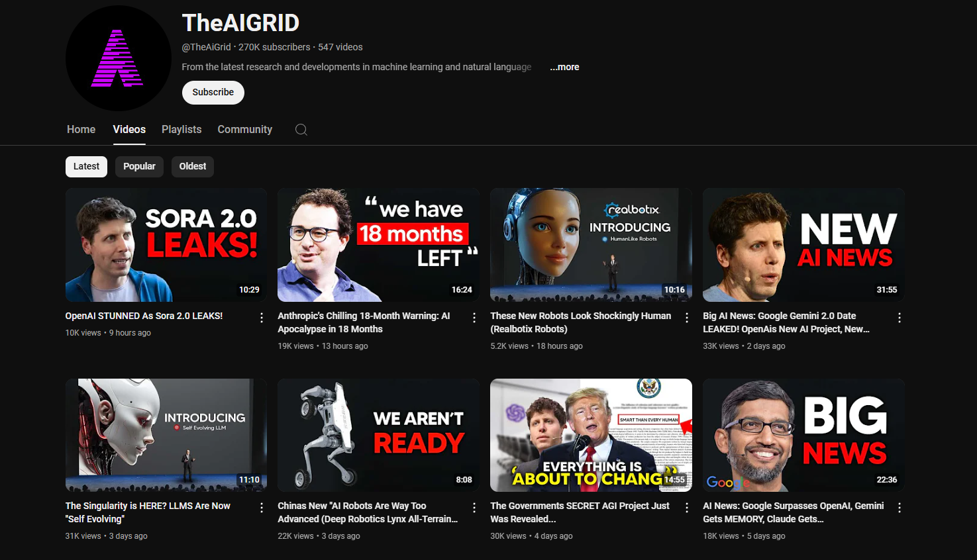Open options menu for Singularity is HERE video
Image resolution: width=977 pixels, height=560 pixels.
pos(262,508)
